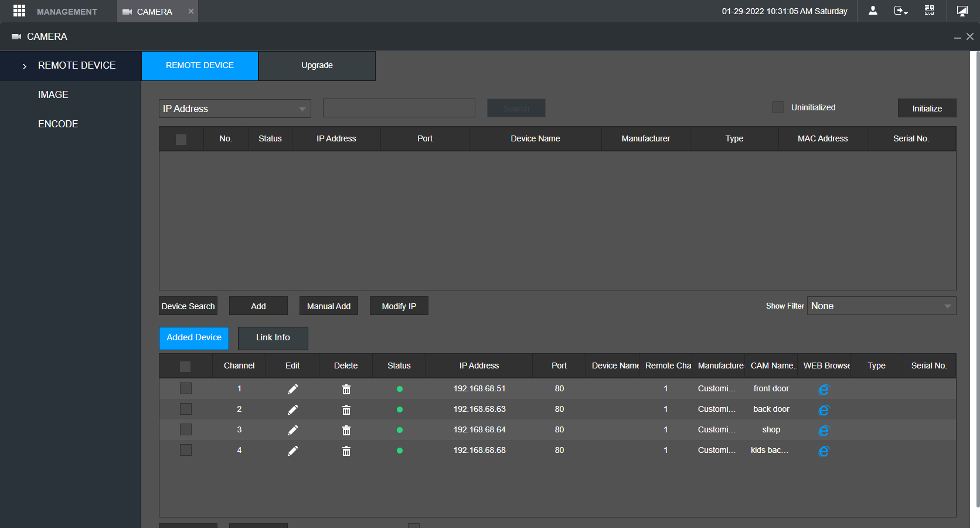Viewport: 980px width, 528px height.
Task: Check the box for channel 4
Action: point(186,450)
